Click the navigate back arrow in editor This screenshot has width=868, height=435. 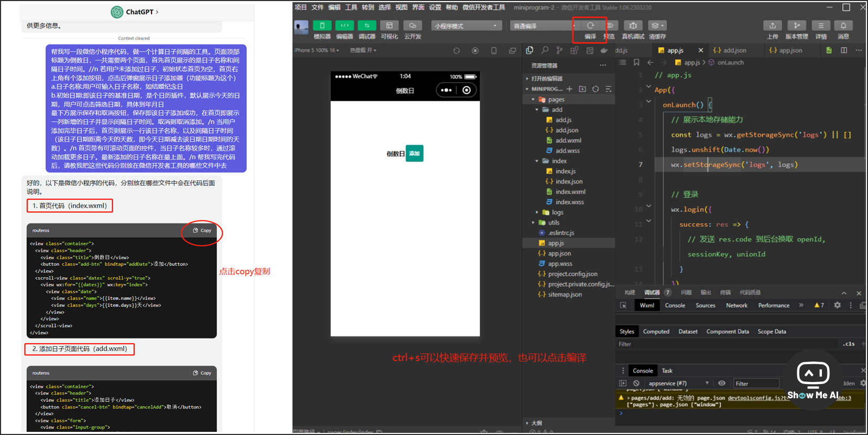(650, 62)
